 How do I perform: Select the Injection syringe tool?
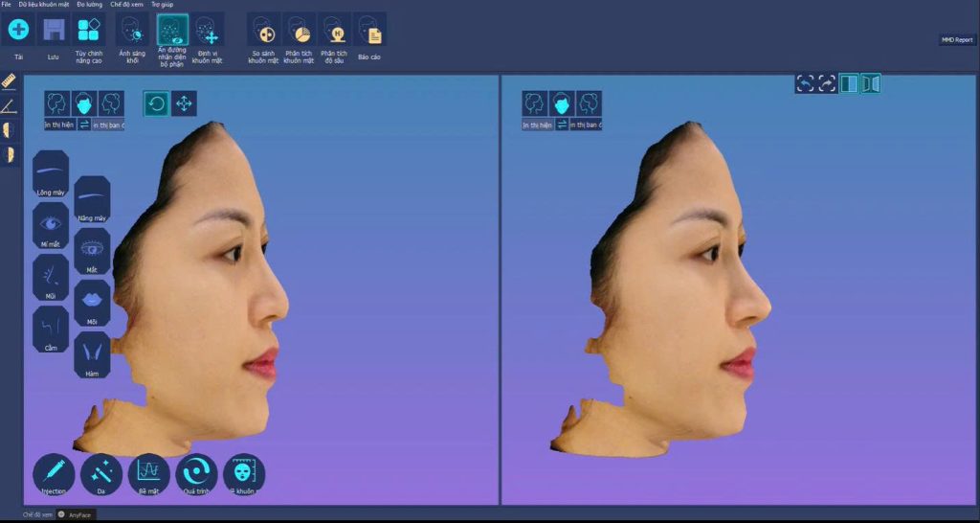click(54, 473)
